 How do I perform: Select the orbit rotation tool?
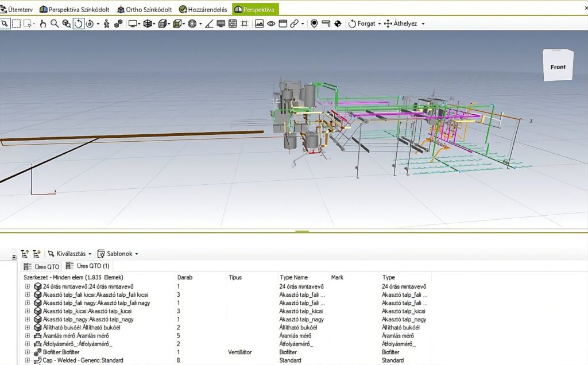78,24
